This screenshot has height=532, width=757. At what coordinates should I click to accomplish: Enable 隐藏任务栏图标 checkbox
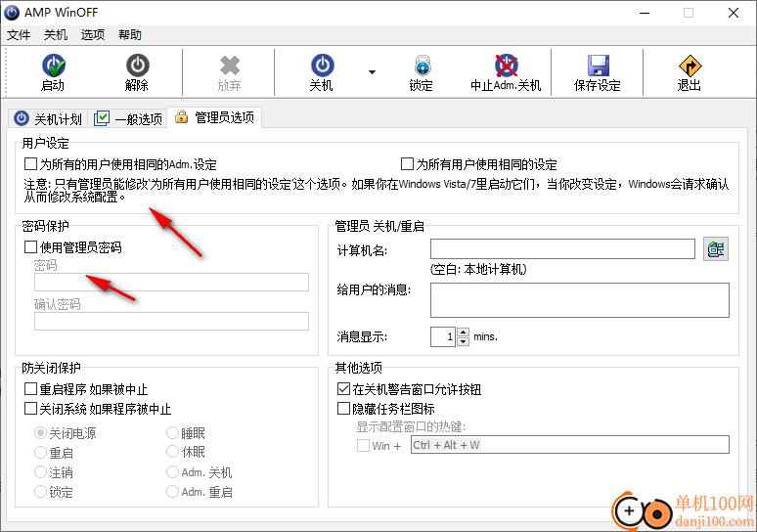pos(343,409)
